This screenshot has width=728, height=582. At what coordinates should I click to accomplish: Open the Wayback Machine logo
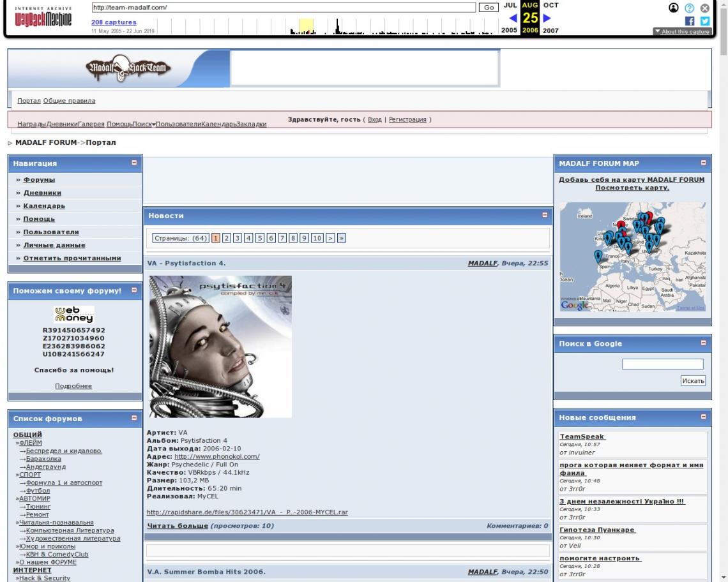pos(43,16)
